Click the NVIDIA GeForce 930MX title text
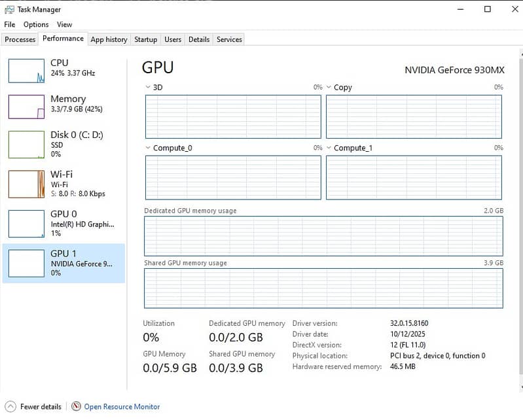 point(455,70)
